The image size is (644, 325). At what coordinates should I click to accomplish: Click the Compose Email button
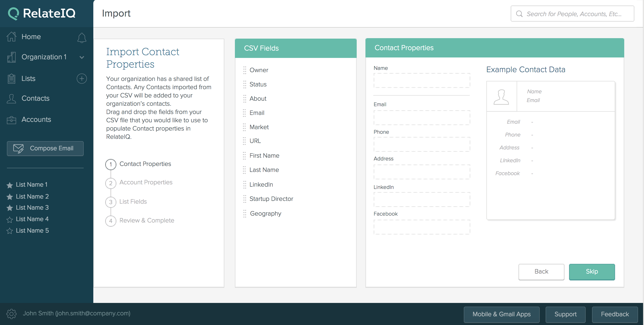45,148
